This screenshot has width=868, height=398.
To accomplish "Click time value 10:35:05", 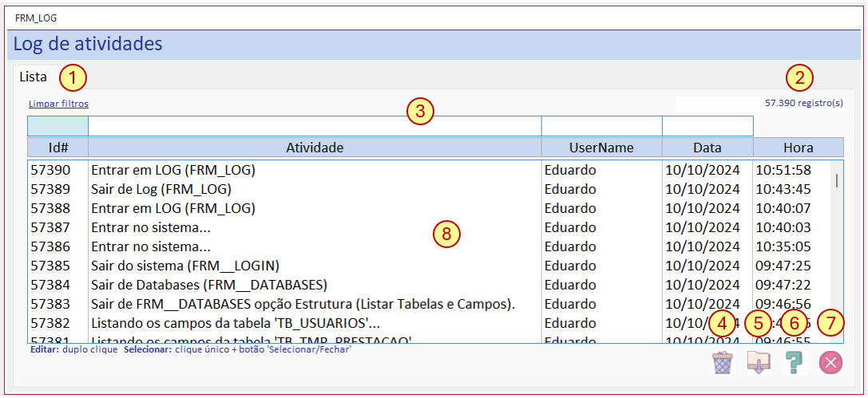I will pyautogui.click(x=783, y=246).
